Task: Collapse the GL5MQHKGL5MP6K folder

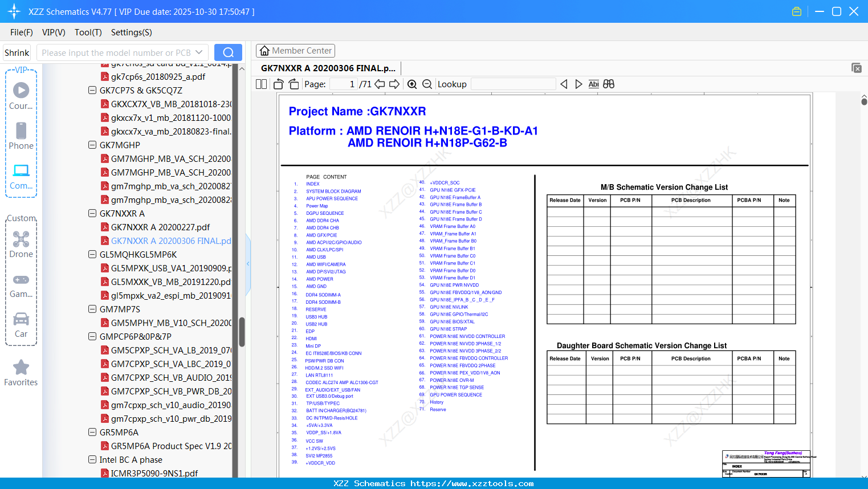Action: point(92,254)
